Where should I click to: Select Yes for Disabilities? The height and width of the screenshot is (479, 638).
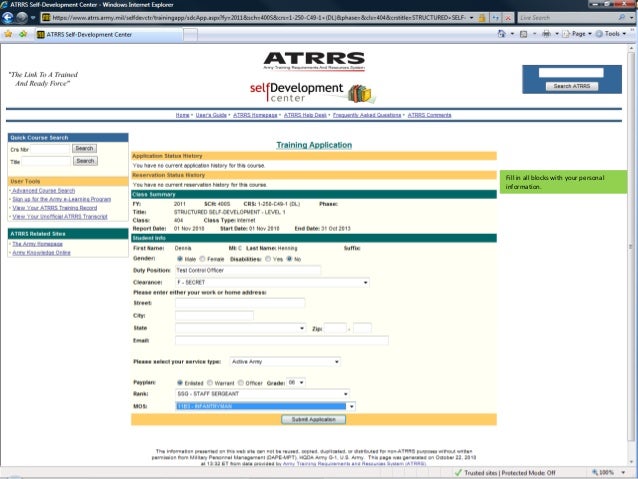click(x=268, y=259)
